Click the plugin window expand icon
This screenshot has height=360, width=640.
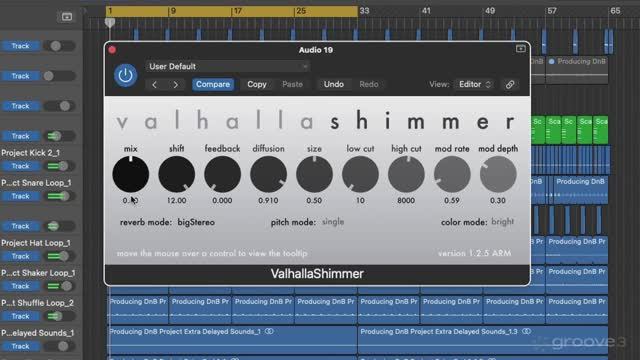coord(520,49)
